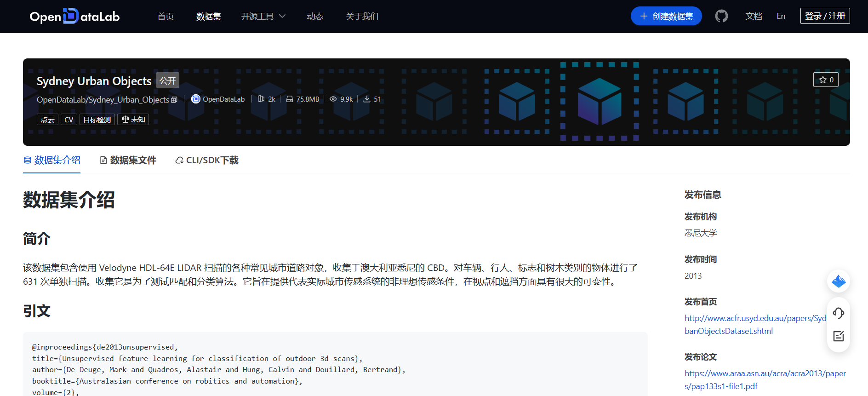Viewport: 868px width, 396px height.
Task: Open the GitHub icon link
Action: click(721, 16)
